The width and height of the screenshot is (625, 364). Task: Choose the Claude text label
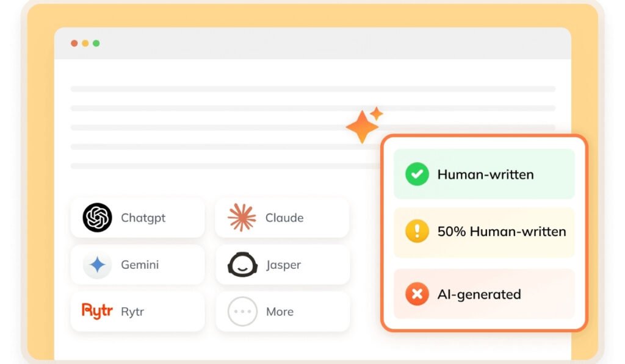pos(284,218)
